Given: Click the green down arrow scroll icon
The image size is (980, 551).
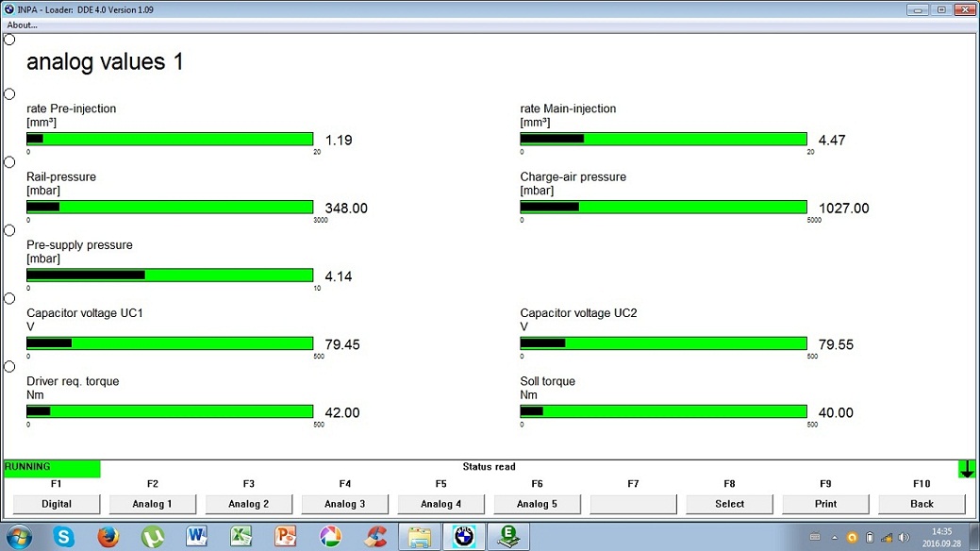Looking at the screenshot, I should pos(967,469).
